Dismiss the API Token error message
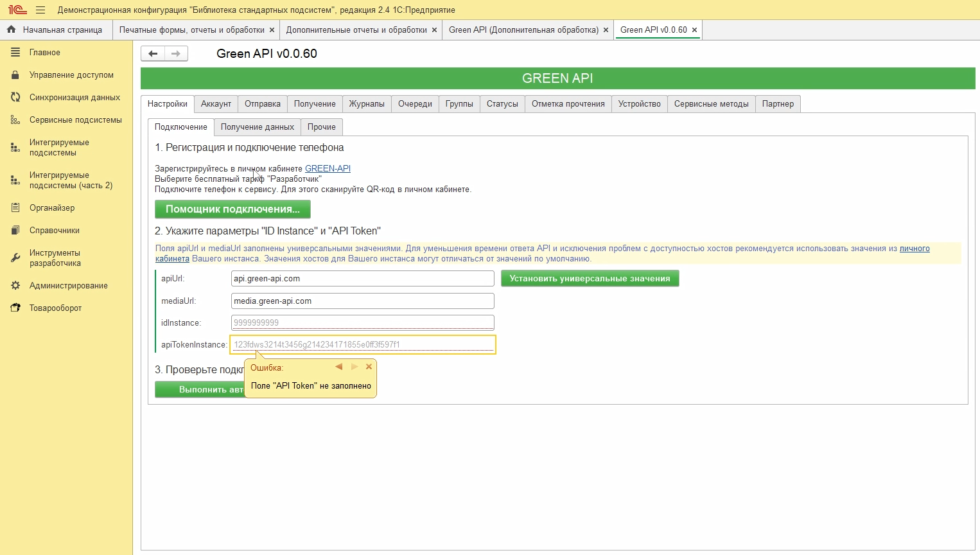 369,366
